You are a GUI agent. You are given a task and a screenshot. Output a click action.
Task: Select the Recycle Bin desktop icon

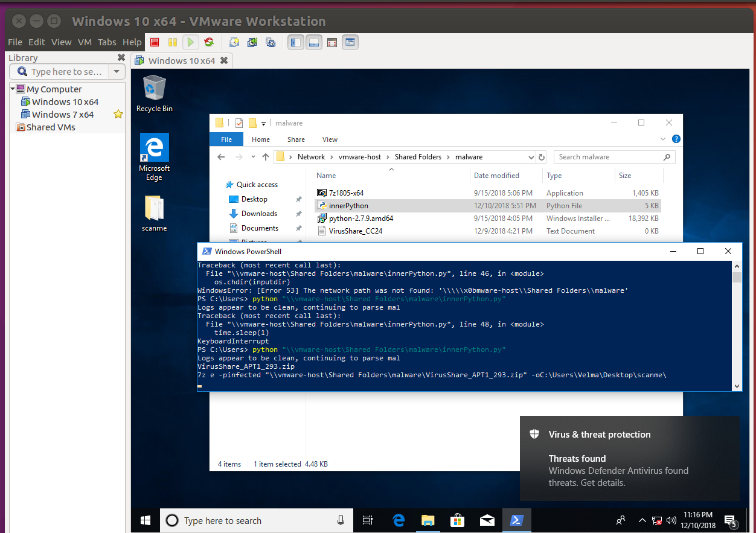tap(155, 94)
